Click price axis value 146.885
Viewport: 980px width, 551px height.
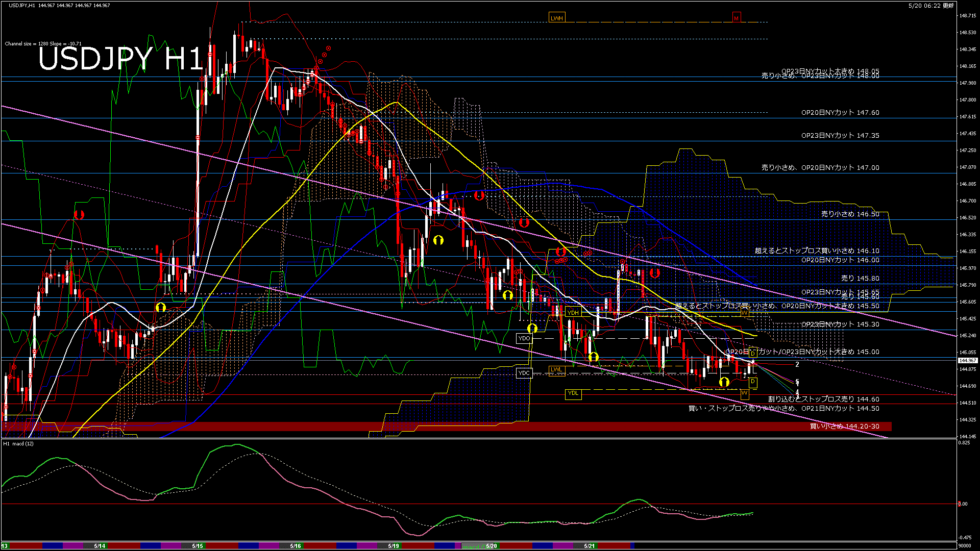point(968,184)
